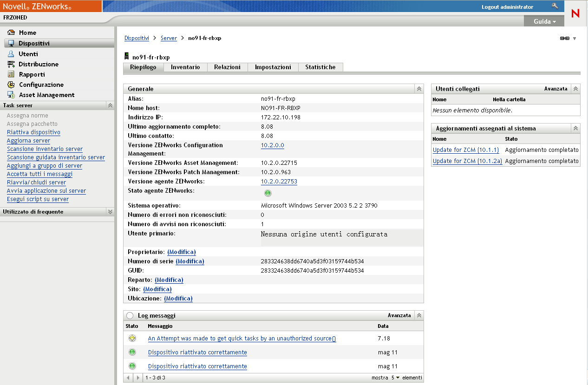Click the Riattiva dispositivo link
Viewport: 588px width, 385px height.
pos(33,132)
